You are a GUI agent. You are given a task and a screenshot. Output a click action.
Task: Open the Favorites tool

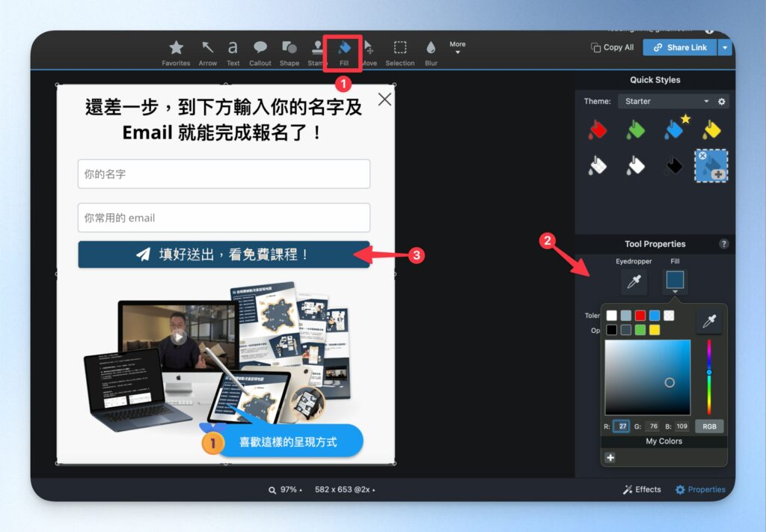(x=176, y=53)
